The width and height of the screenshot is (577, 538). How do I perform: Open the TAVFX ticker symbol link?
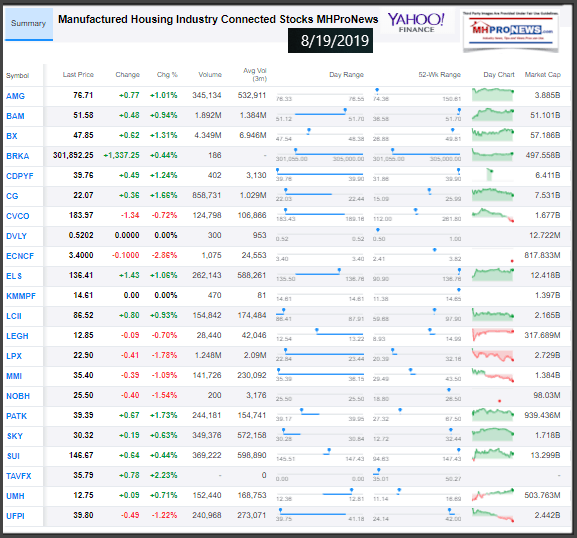pyautogui.click(x=19, y=476)
